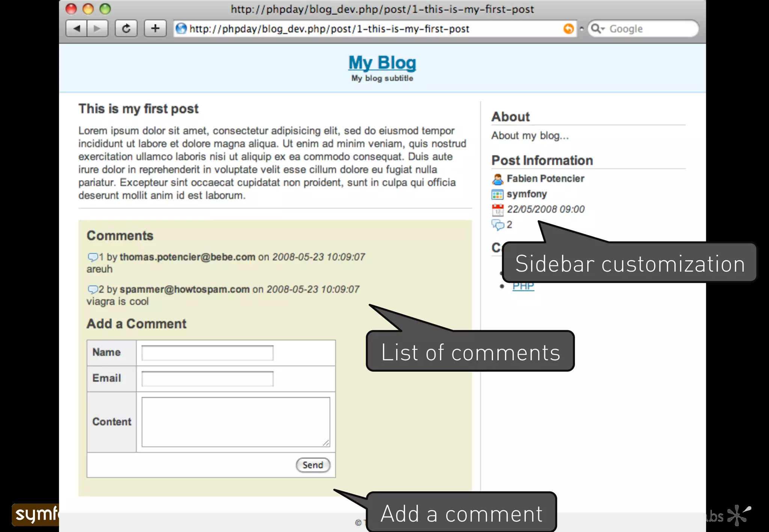Click the browser Back arrow button

[77, 29]
